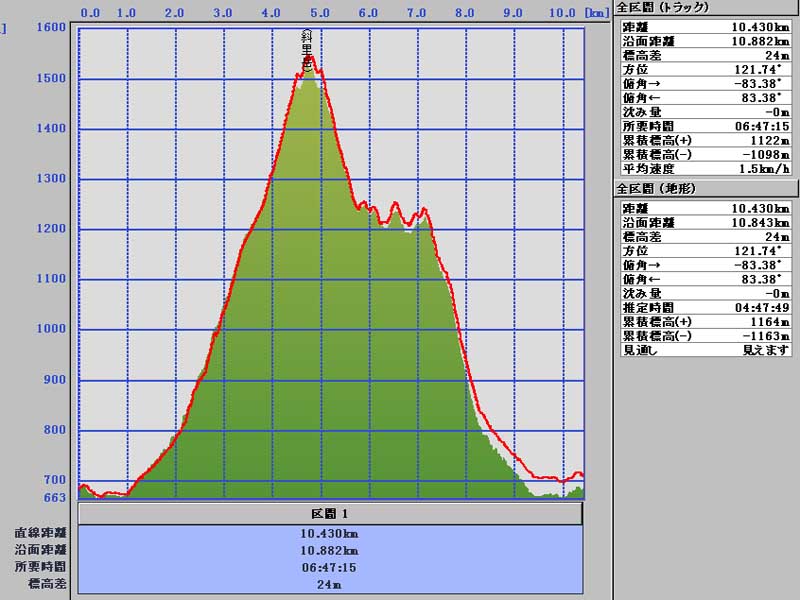Click the 見通し 見えます row
Viewport: 800px width, 600px height.
(x=705, y=350)
